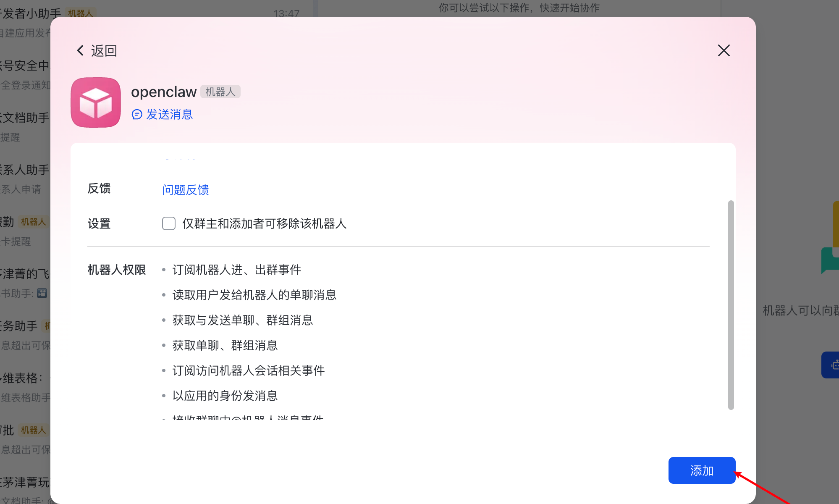The image size is (839, 504).
Task: Click the blue 添加 button
Action: point(702,470)
